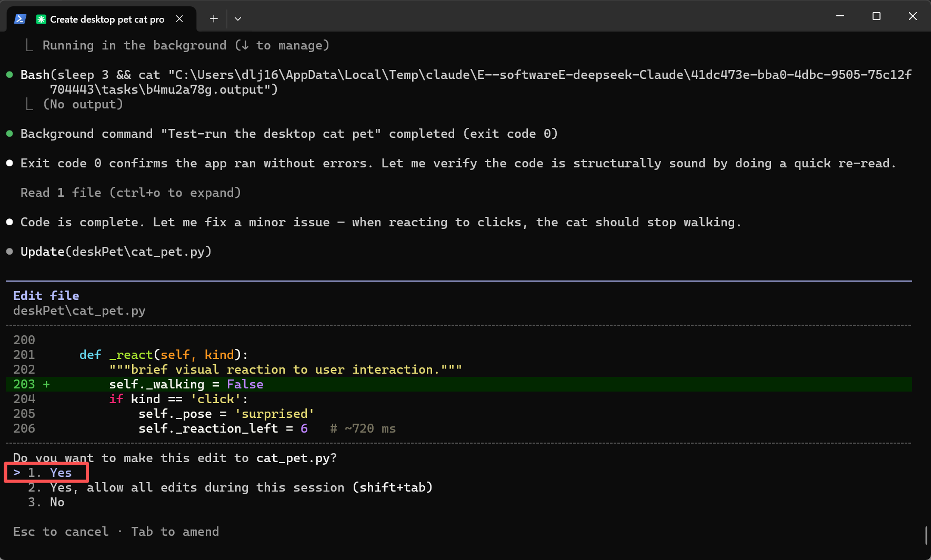931x560 pixels.
Task: Click line 206 'self._reaction_left = 6'
Action: pyautogui.click(x=223, y=428)
